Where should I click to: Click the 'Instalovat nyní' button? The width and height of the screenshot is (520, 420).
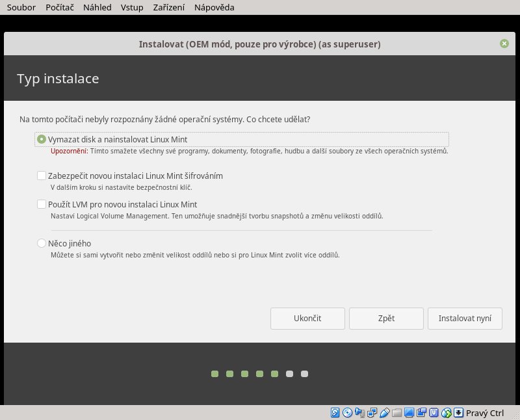465,319
